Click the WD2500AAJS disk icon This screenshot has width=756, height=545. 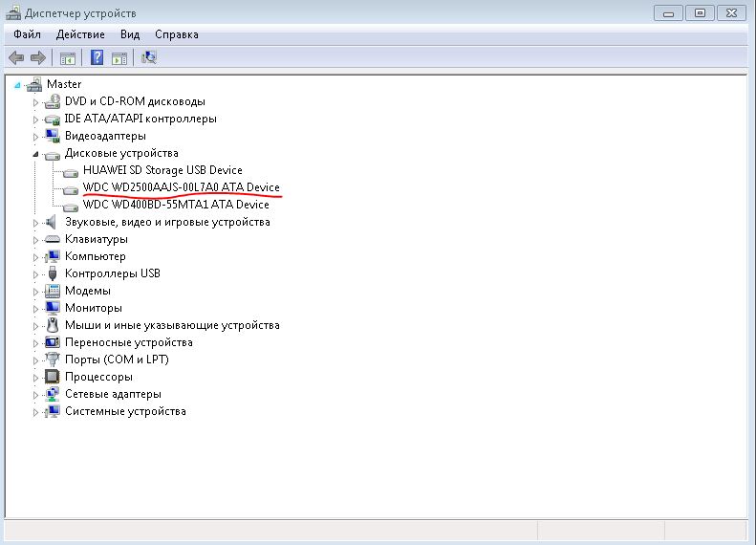pos(71,189)
